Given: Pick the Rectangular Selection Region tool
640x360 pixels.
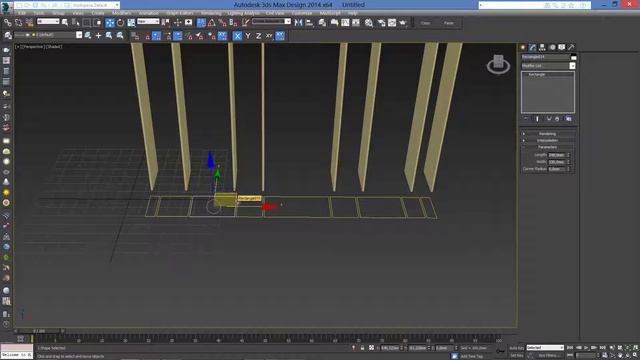Looking at the screenshot, I should [x=87, y=23].
